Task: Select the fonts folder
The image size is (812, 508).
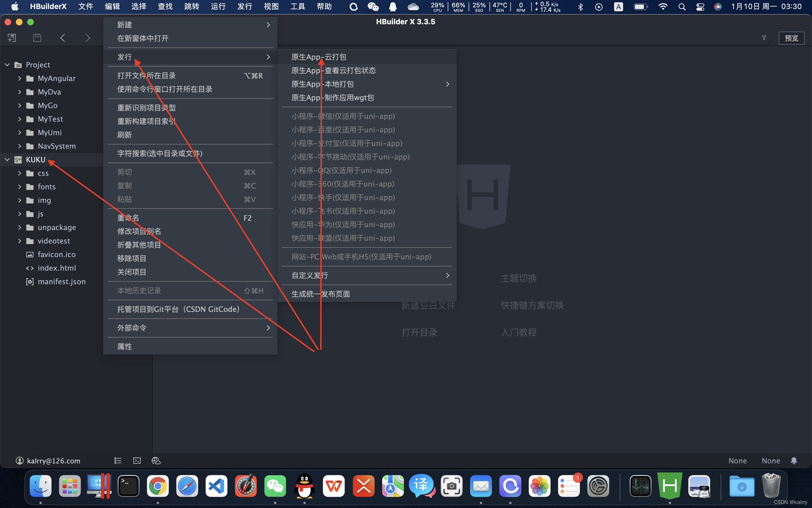Action: 46,187
